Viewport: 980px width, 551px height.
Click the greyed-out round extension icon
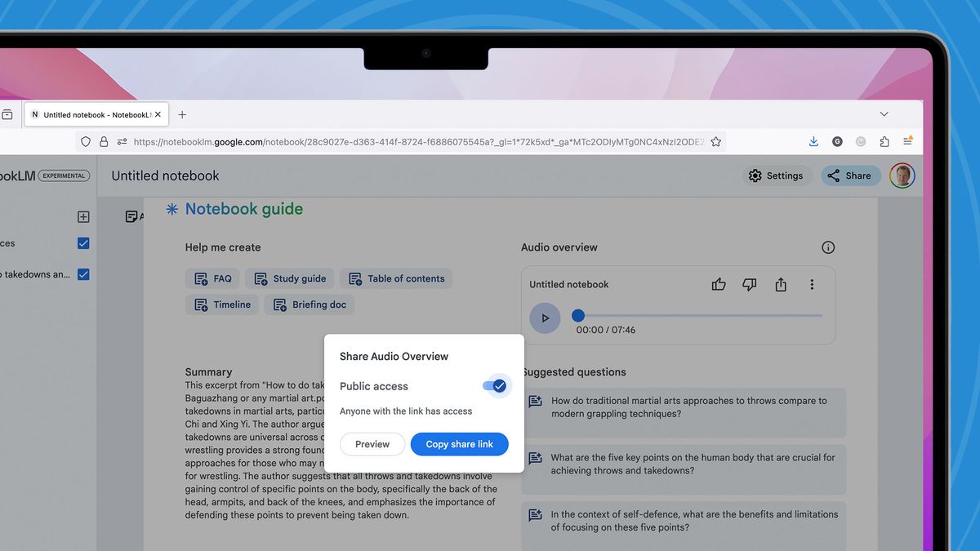pos(861,141)
